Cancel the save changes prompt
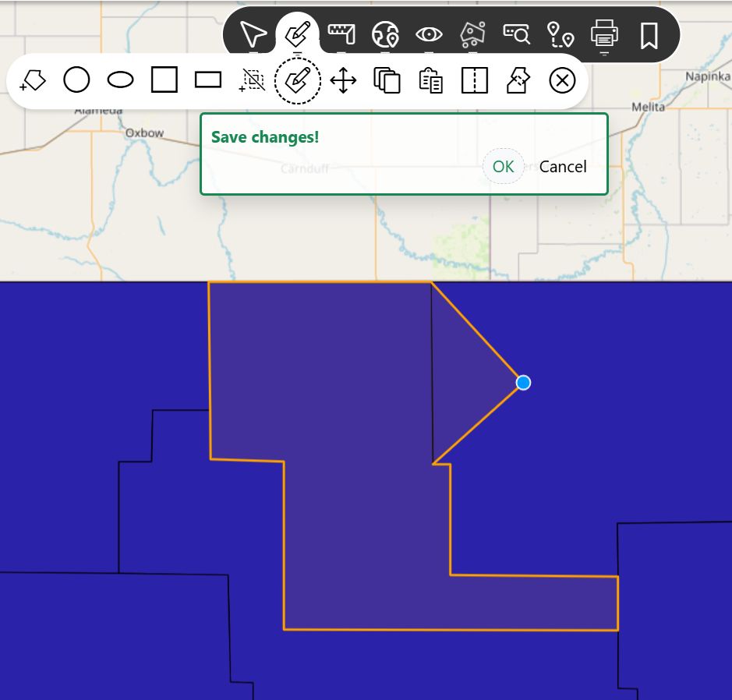The height and width of the screenshot is (700, 732). click(x=563, y=166)
